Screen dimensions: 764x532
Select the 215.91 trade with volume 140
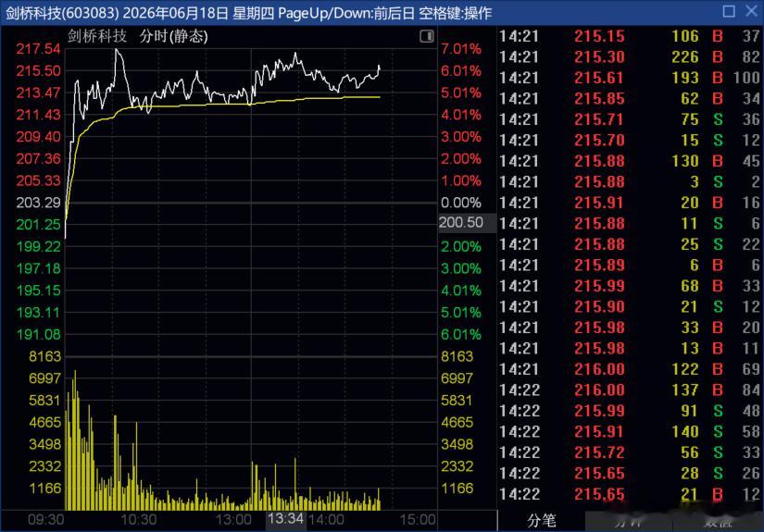coord(629,432)
